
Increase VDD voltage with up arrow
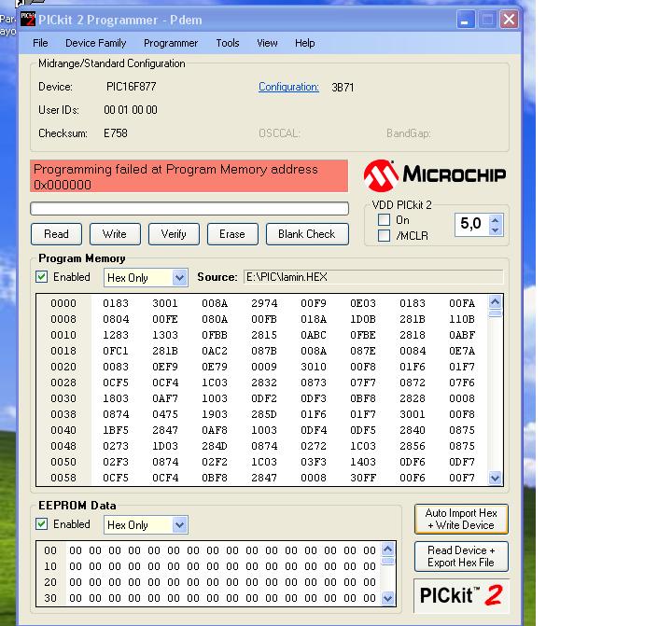(x=496, y=220)
